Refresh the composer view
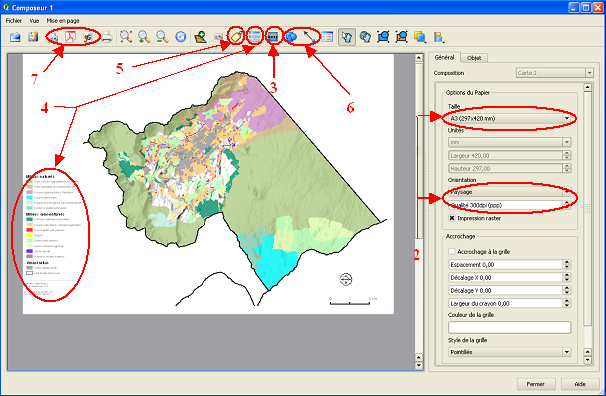The image size is (606, 396). click(180, 37)
